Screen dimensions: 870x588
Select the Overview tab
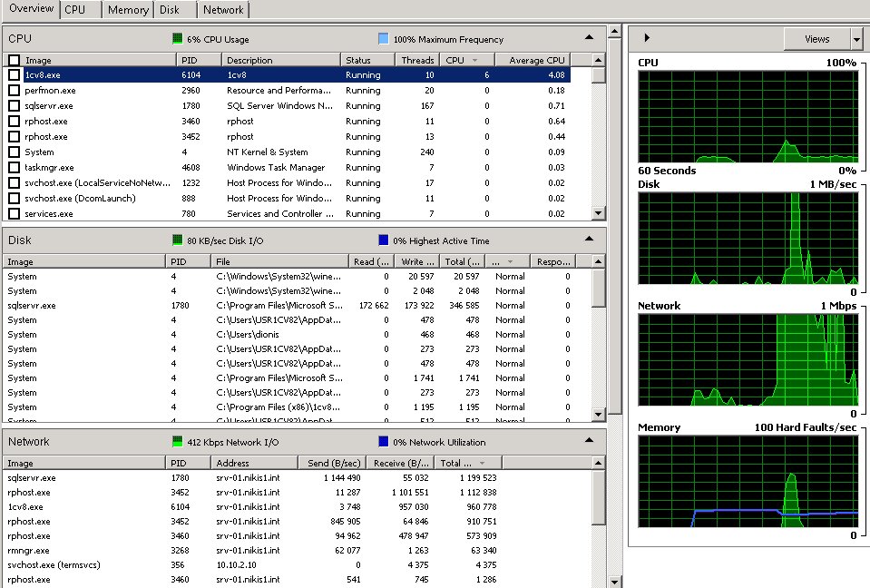31,8
